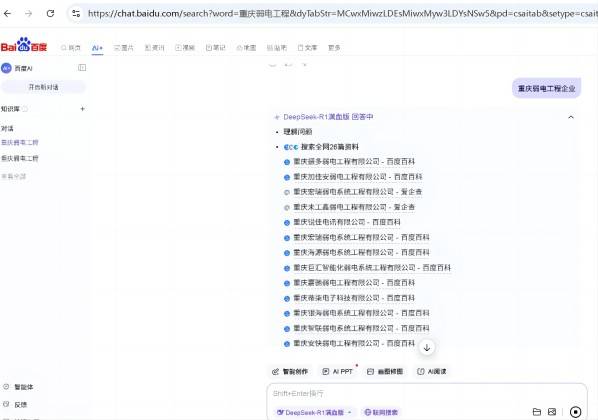Open source 重庆未工鑫弱电工程有限公司 - 爱企查
Viewport: 598px width, 420px height.
(354, 207)
